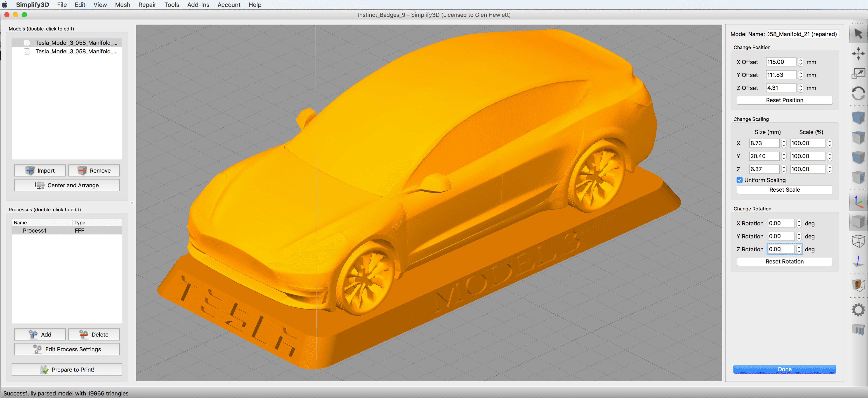Viewport: 868px width, 398px height.
Task: Adjust the Z Offset stepper arrows
Action: click(800, 88)
